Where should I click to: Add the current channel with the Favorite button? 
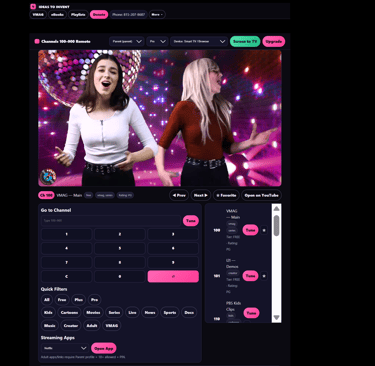click(226, 195)
